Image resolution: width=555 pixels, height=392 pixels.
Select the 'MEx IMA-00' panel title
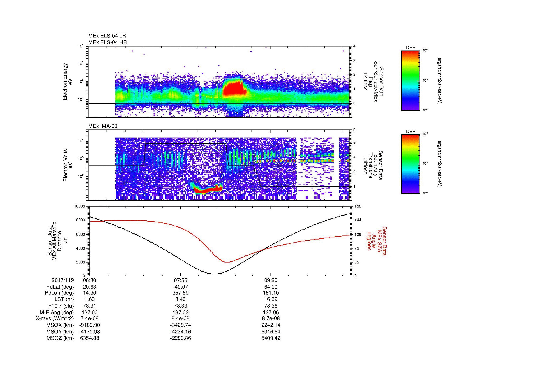[103, 126]
